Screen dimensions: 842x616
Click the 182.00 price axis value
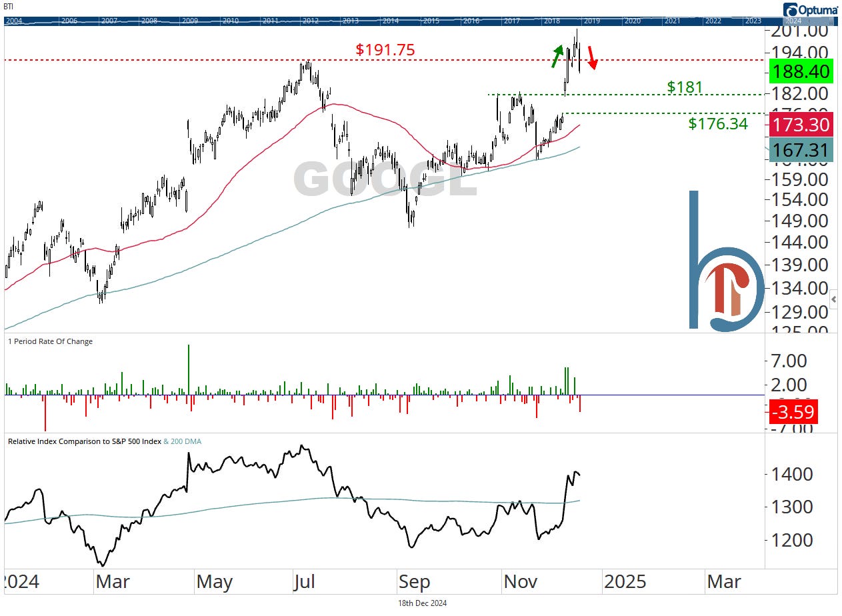click(x=799, y=93)
